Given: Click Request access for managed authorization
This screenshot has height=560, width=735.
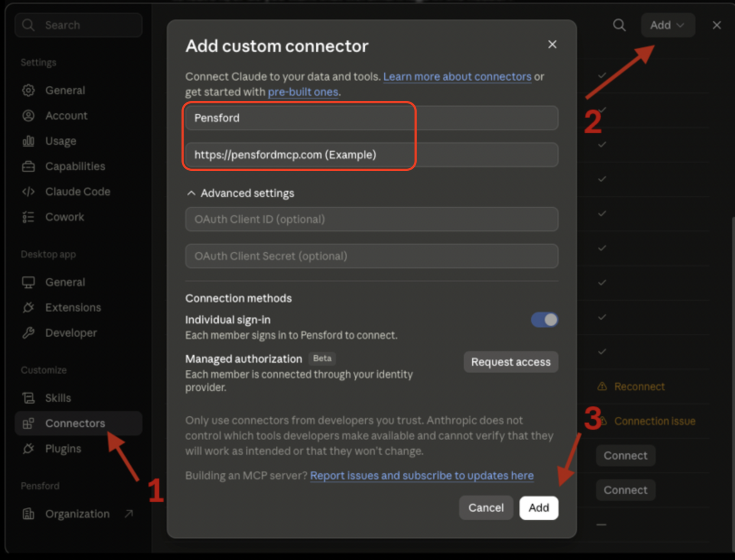Looking at the screenshot, I should pyautogui.click(x=511, y=362).
